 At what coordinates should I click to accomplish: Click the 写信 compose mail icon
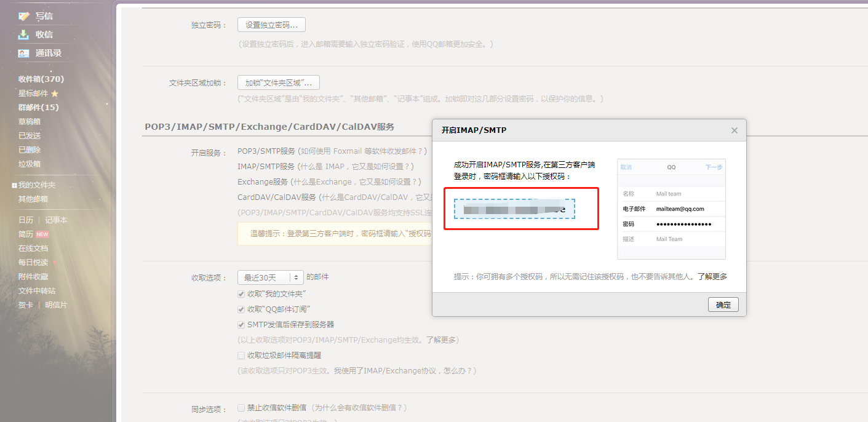pos(24,16)
